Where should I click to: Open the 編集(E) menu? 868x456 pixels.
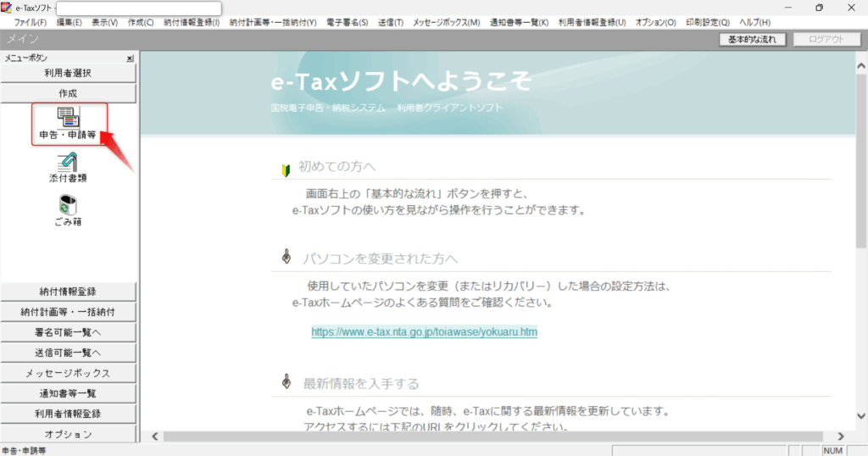coord(70,23)
